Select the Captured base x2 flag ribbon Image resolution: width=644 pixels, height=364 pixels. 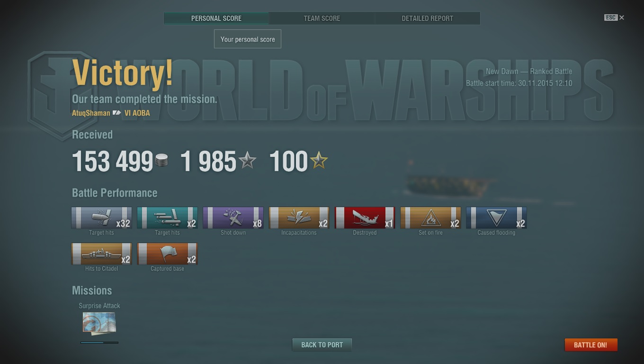click(167, 254)
